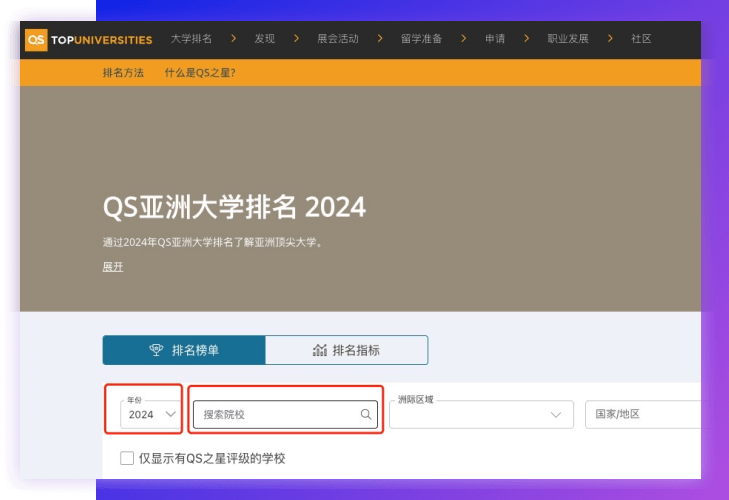Switch to the 排名指标 tab
The height and width of the screenshot is (500, 729).
(x=346, y=350)
